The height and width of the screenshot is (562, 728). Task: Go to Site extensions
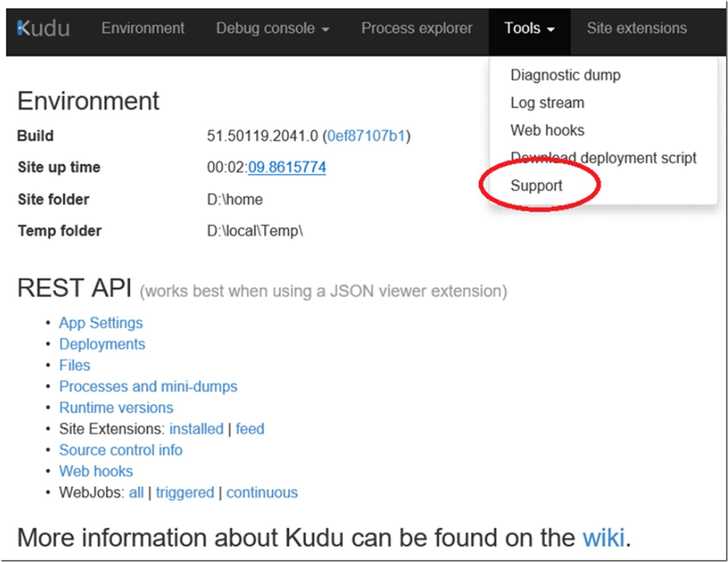pos(636,28)
